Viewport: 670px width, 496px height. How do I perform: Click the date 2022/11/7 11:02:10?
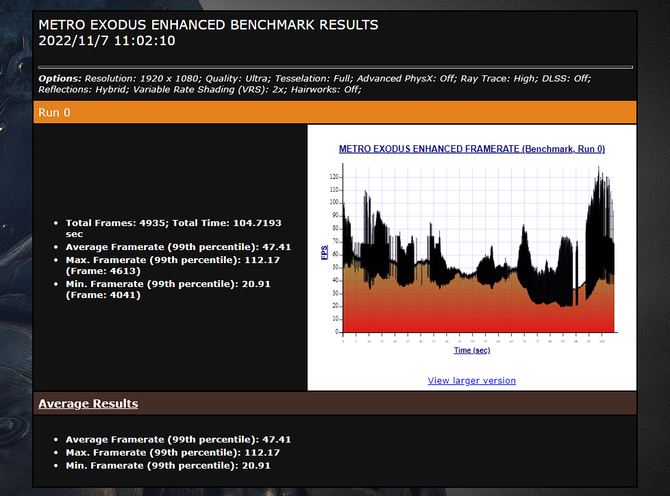107,41
